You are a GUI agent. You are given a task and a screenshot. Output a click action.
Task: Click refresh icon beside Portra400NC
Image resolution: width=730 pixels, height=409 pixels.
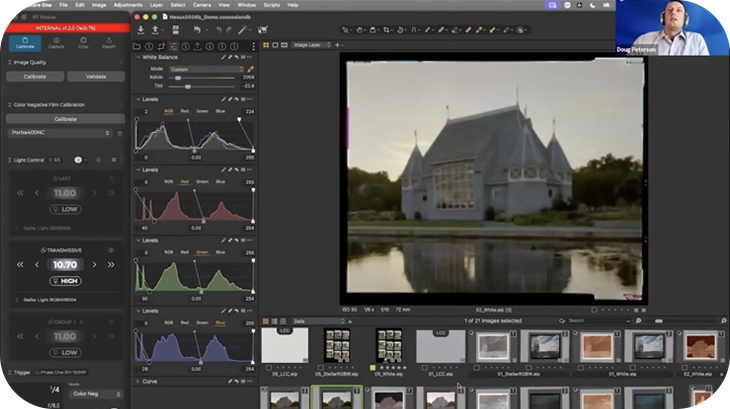120,134
